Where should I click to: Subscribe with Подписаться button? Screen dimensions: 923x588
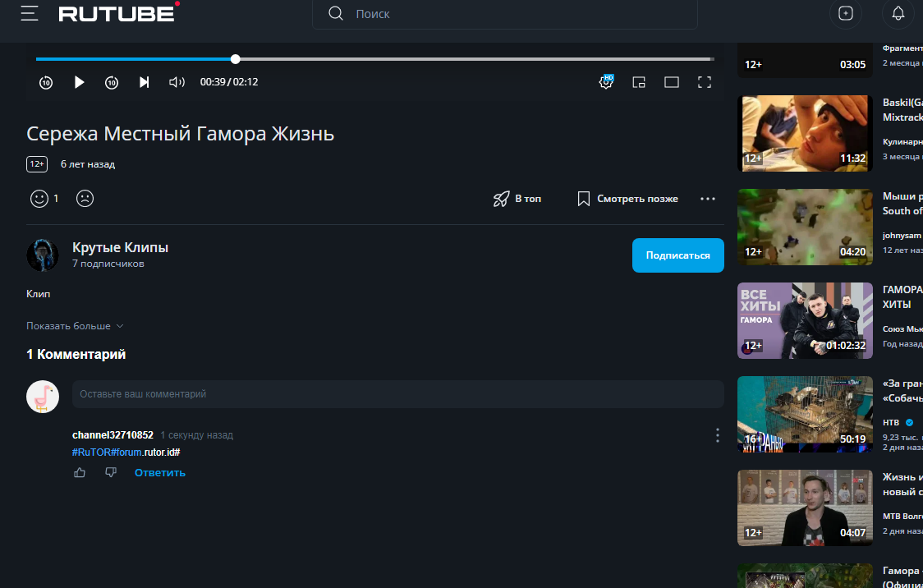click(x=677, y=255)
